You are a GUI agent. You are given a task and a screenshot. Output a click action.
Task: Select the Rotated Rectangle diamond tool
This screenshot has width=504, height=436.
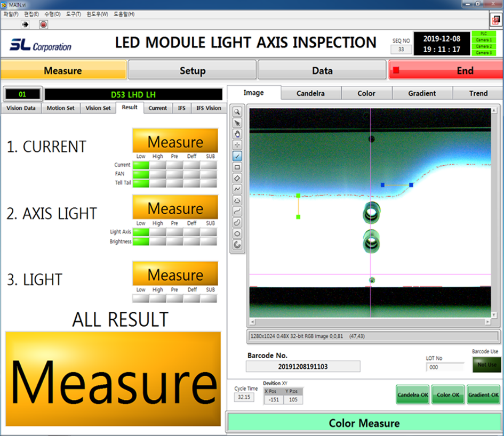[237, 178]
